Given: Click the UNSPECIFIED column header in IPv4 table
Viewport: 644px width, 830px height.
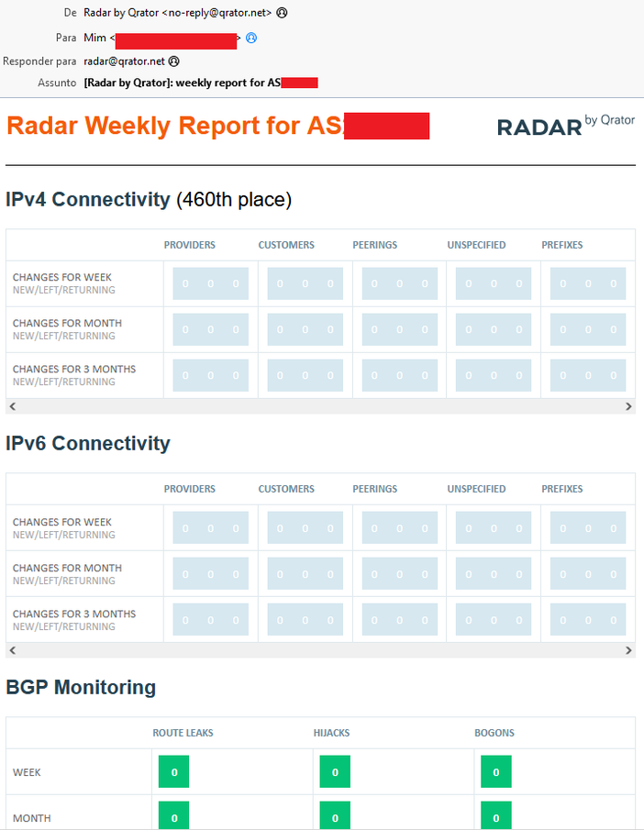Looking at the screenshot, I should pos(477,245).
